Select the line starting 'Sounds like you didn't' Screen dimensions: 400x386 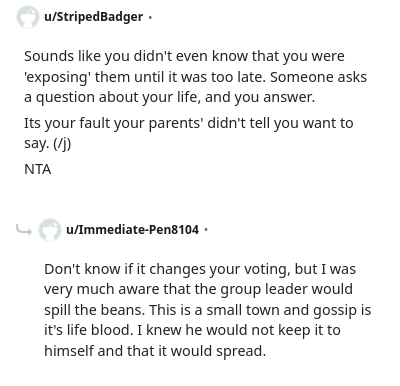tap(184, 56)
